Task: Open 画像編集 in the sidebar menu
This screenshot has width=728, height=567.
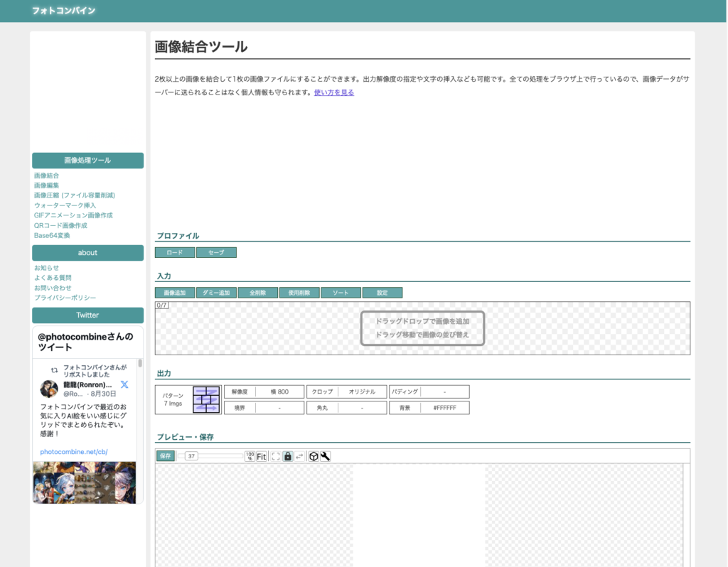Action: click(46, 185)
